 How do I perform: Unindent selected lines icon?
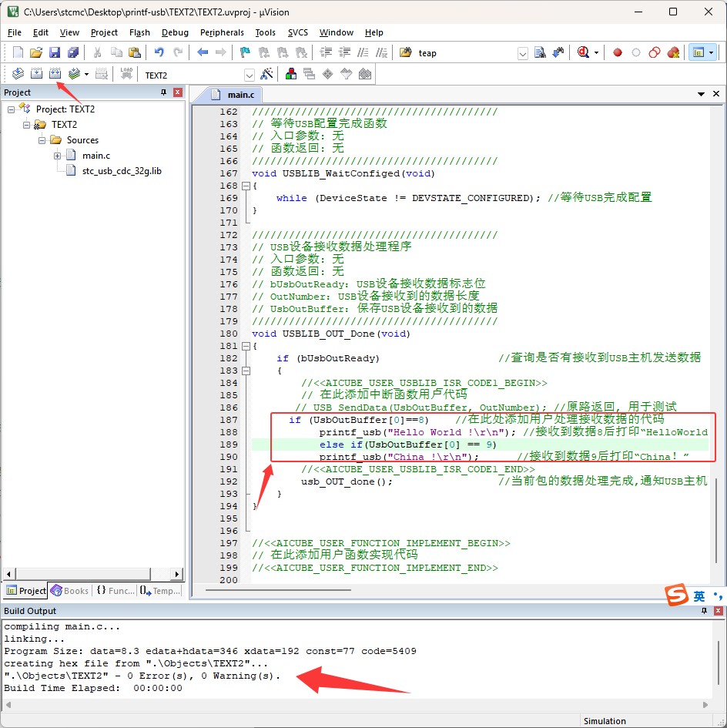click(x=344, y=52)
